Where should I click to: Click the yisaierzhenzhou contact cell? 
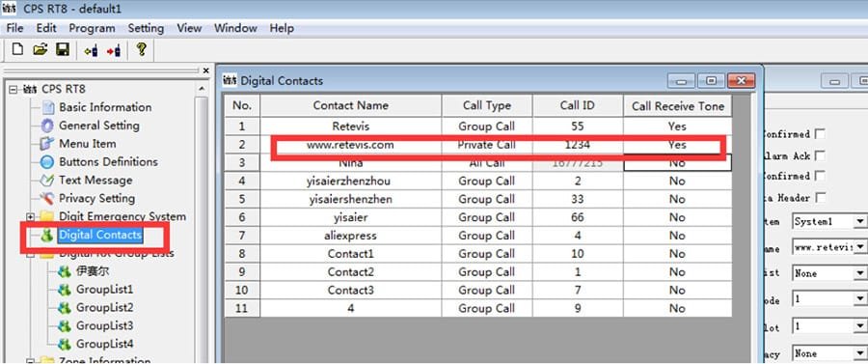pos(351,182)
